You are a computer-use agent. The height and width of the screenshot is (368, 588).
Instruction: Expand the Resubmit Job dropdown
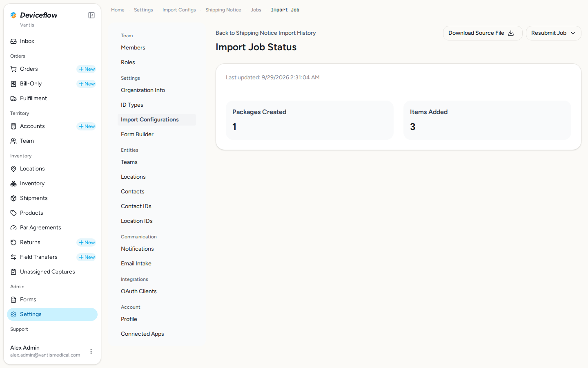pyautogui.click(x=553, y=33)
